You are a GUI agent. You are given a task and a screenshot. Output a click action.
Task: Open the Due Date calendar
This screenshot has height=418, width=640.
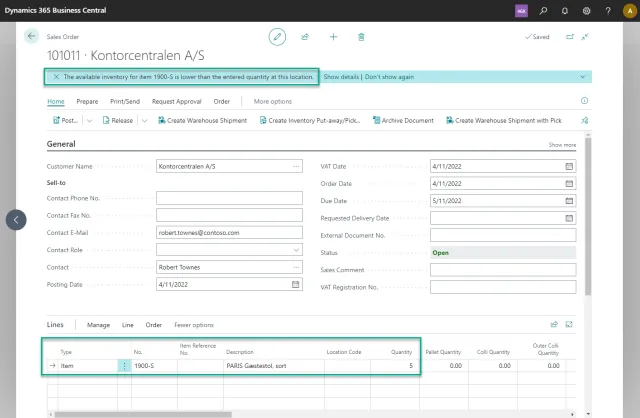tap(569, 200)
